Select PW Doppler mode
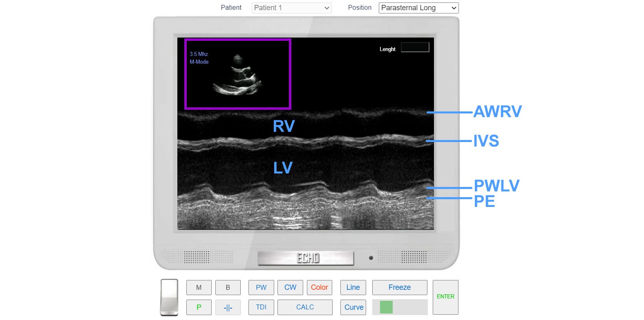Image resolution: width=644 pixels, height=320 pixels. pyautogui.click(x=261, y=287)
